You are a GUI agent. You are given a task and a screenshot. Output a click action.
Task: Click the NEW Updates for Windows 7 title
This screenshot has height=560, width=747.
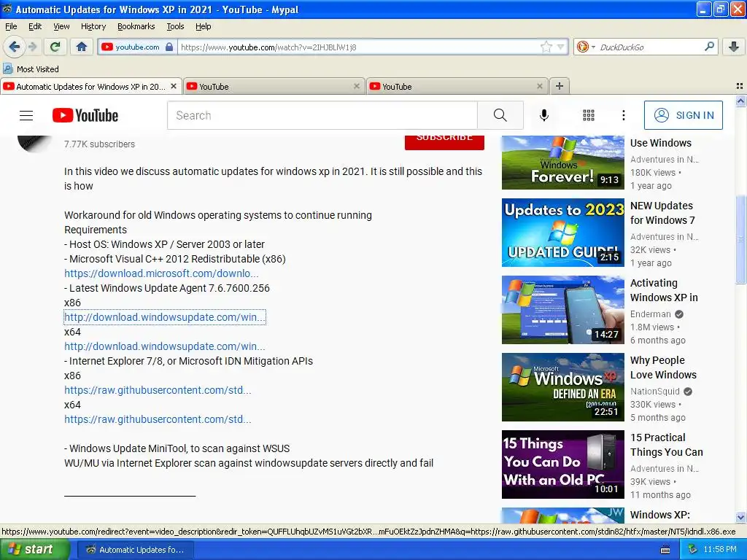click(x=662, y=213)
